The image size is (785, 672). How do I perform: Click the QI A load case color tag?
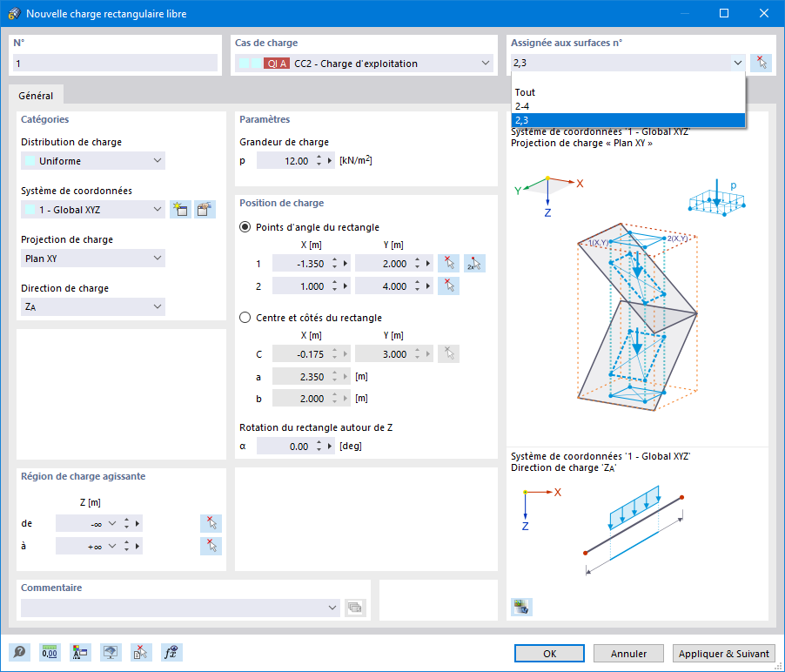[x=277, y=63]
